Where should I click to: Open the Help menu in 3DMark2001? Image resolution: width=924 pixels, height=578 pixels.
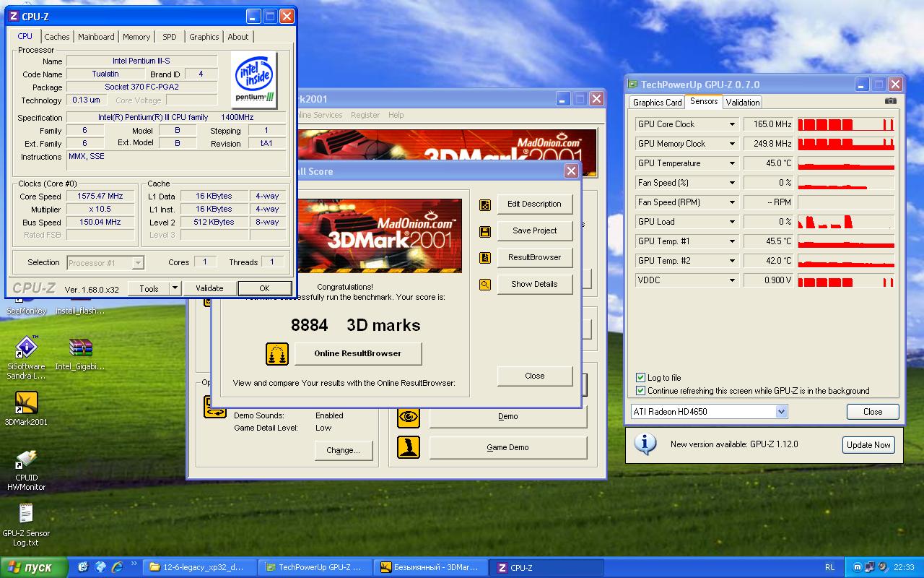pos(396,115)
